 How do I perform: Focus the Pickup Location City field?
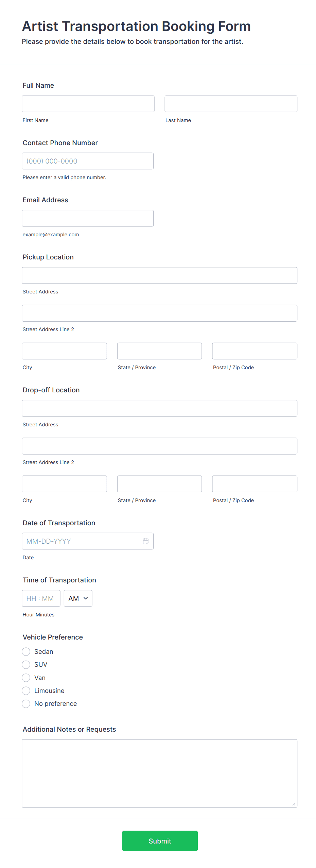coord(64,351)
